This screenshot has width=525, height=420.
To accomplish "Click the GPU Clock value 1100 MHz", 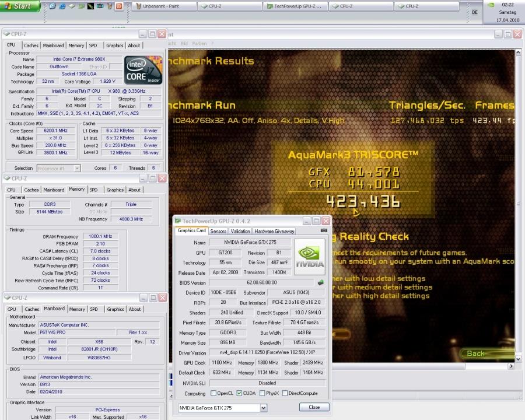I will click(x=222, y=362).
